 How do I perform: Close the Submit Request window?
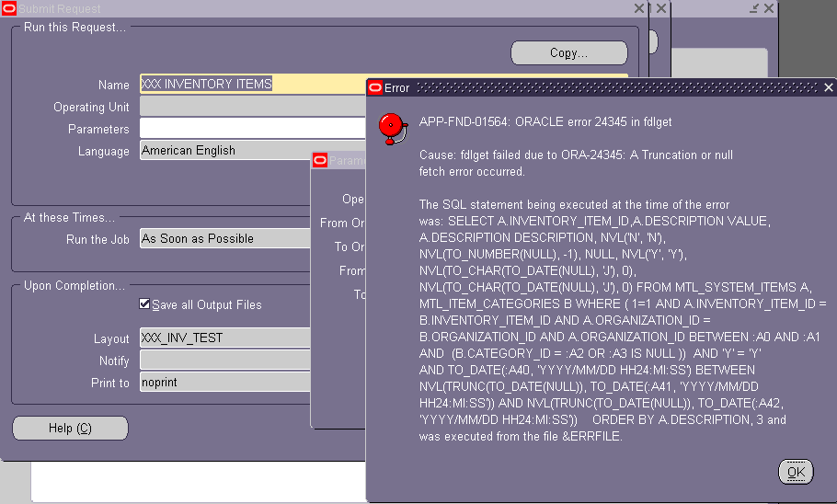tap(639, 8)
